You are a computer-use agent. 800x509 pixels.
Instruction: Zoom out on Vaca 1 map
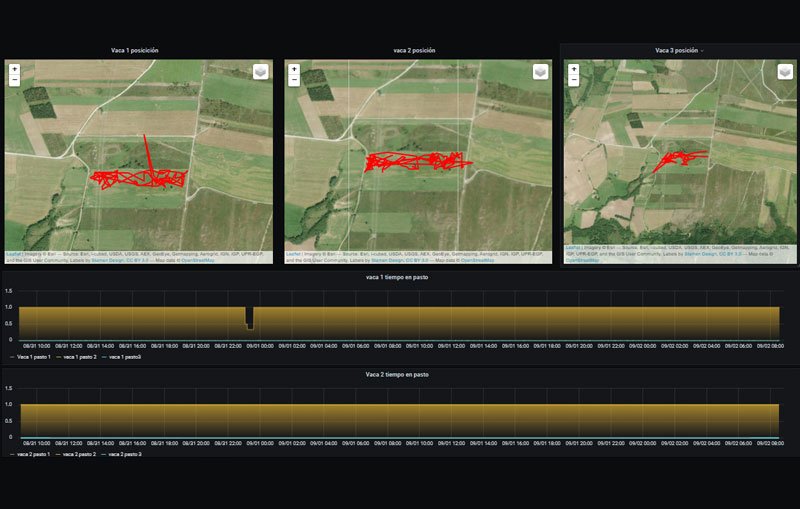tap(13, 80)
